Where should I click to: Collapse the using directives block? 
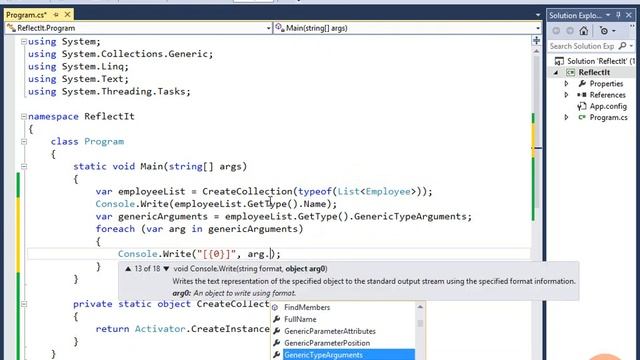[x=24, y=42]
